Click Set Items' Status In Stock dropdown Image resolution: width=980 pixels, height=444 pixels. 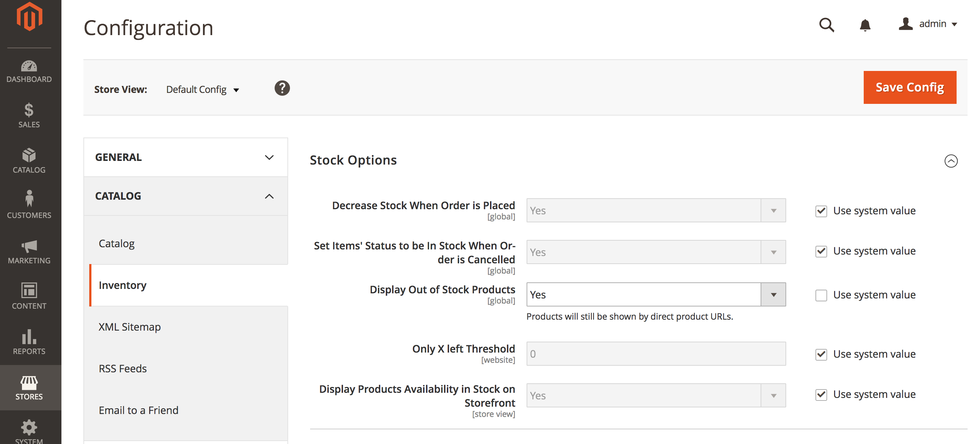click(x=656, y=252)
